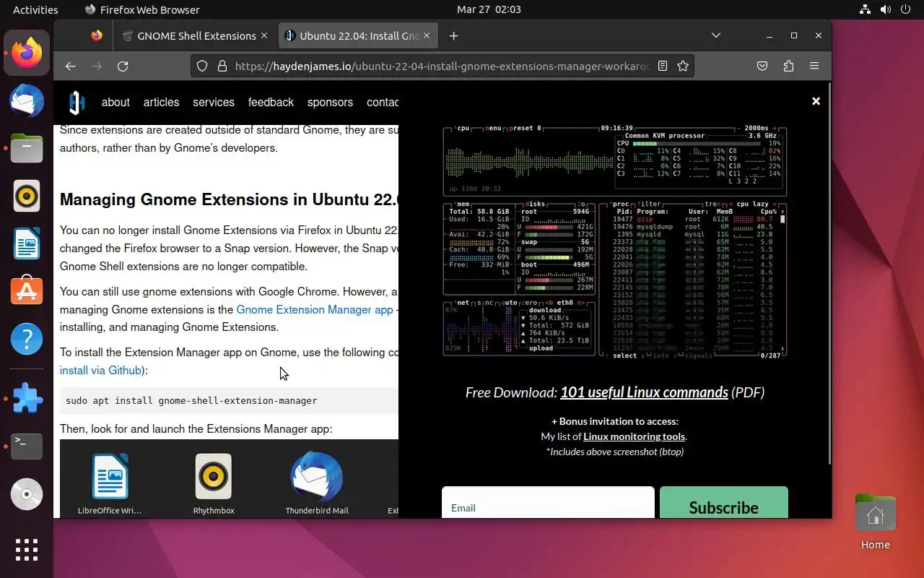Open the volume icon in top bar
The width and height of the screenshot is (924, 578).
(886, 9)
